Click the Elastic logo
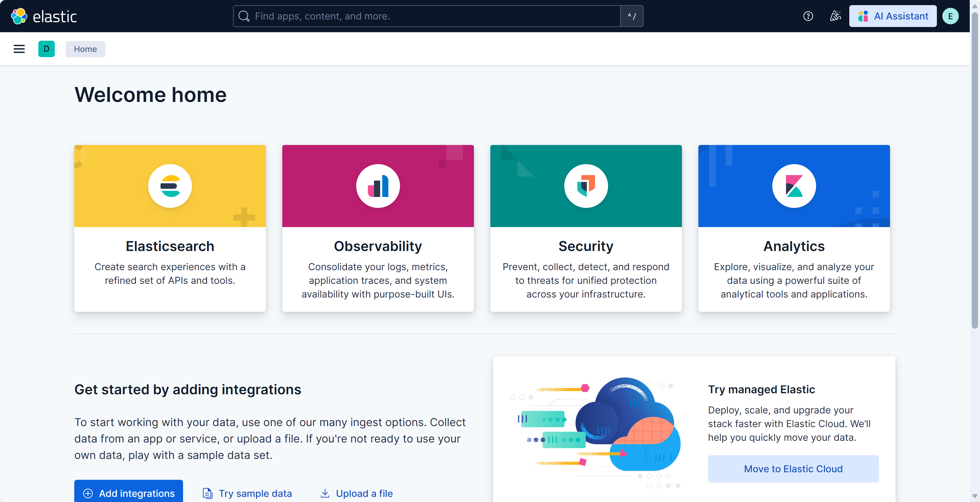980x502 pixels. [x=44, y=16]
